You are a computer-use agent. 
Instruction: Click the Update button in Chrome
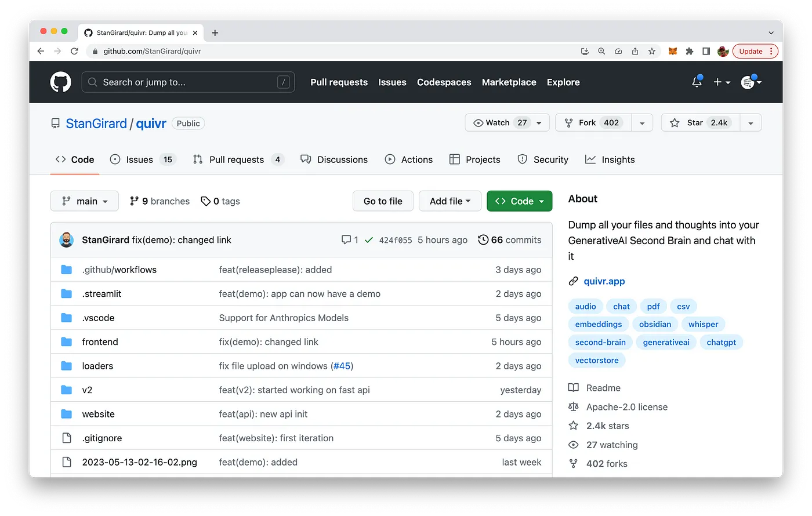point(755,51)
